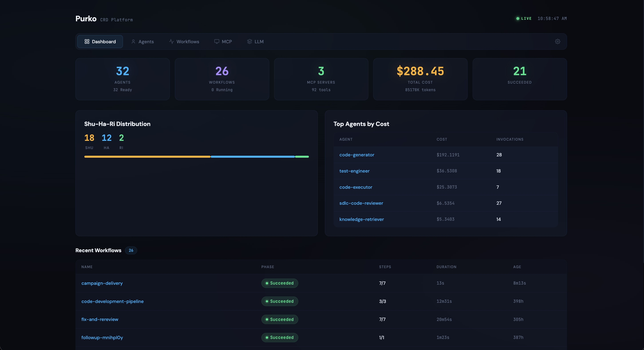Click the MCP monitor icon
644x350 pixels.
[217, 41]
